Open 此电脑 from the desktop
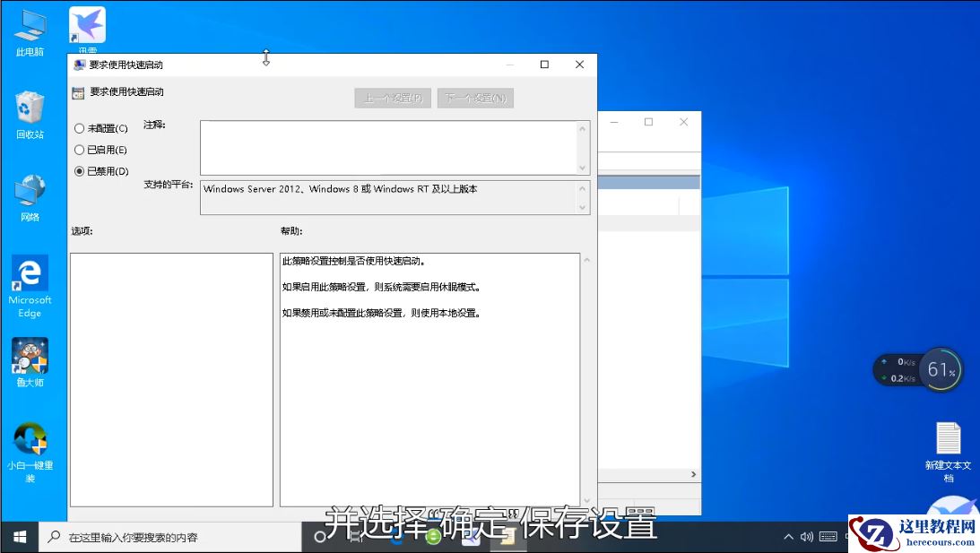The height and width of the screenshot is (553, 980). coord(30,27)
